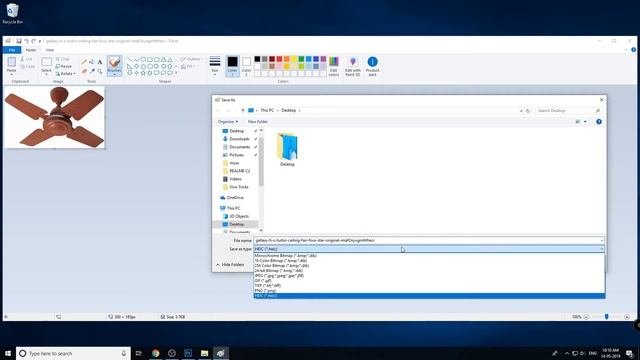
Task: Pick the red color in palette
Action: point(279,59)
